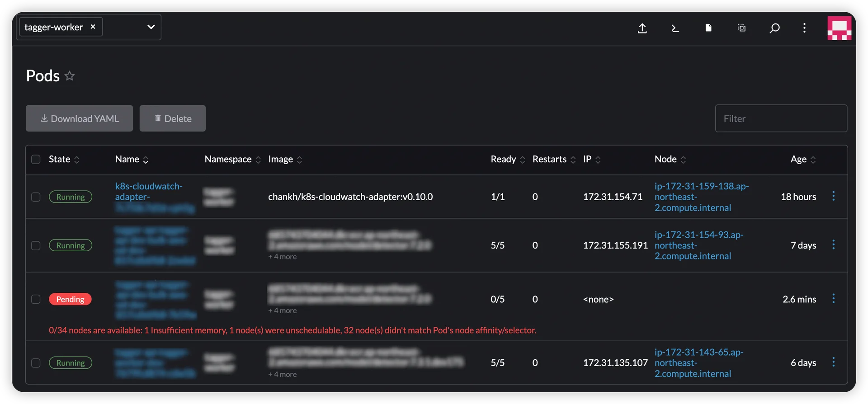Click the Download YAML button
The width and height of the screenshot is (868, 404).
(x=79, y=118)
